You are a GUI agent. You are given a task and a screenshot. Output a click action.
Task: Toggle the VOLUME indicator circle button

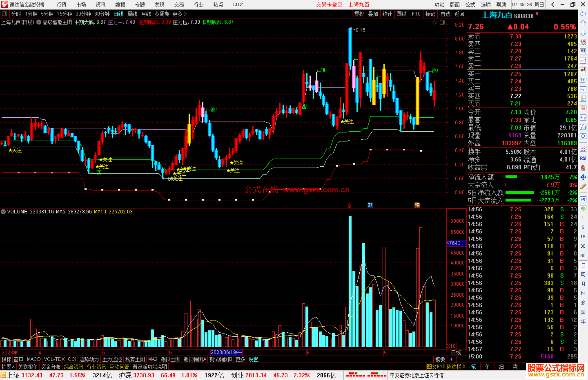[x=3, y=212]
